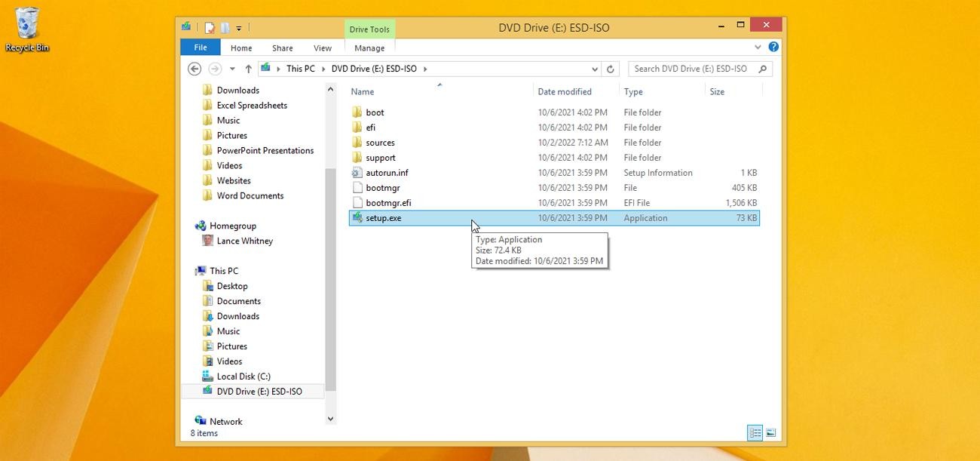This screenshot has width=980, height=461.
Task: Select Network in the navigation pane
Action: pyautogui.click(x=225, y=422)
